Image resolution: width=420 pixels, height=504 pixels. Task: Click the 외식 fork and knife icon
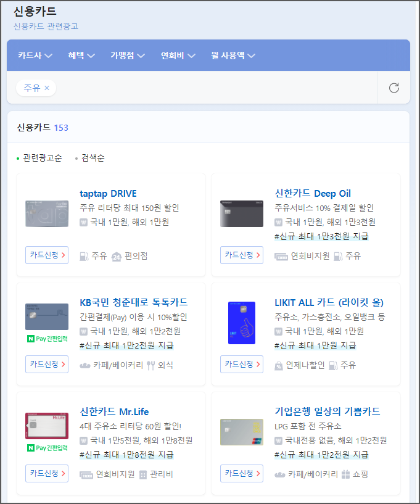pos(150,365)
